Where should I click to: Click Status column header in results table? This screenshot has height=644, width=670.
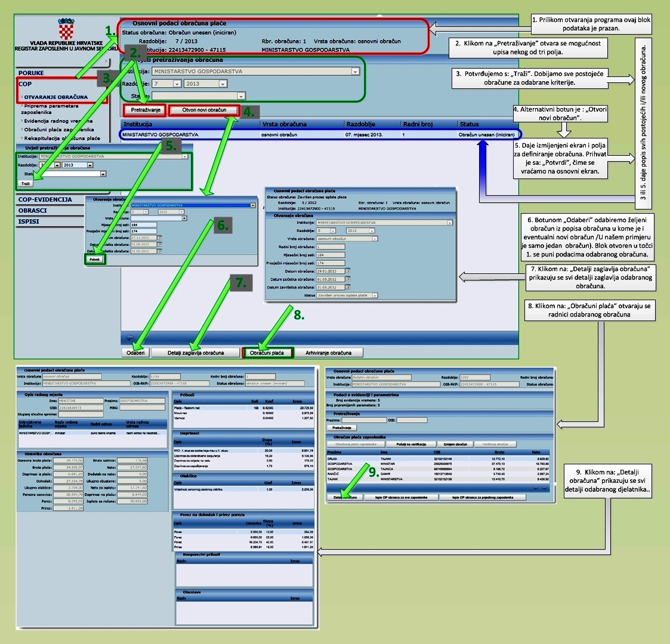click(x=469, y=124)
